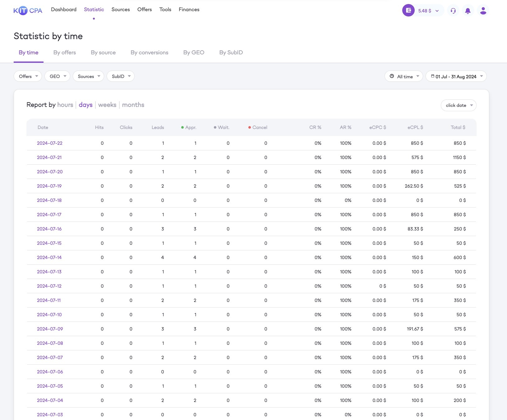This screenshot has width=507, height=420.
Task: Open the 2024-07-14 date link
Action: point(49,258)
